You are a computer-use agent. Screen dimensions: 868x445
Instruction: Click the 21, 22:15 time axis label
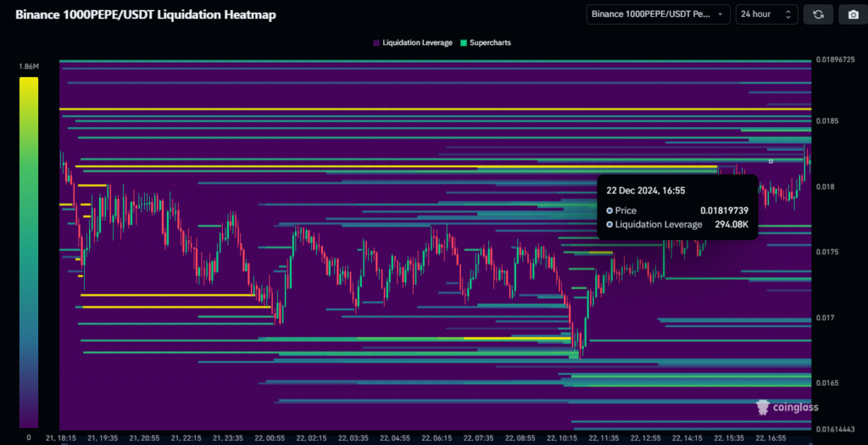click(x=186, y=438)
